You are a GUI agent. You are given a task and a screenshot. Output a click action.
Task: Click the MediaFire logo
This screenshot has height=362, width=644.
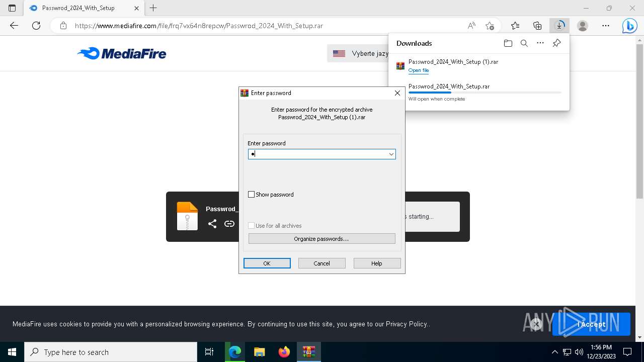122,53
